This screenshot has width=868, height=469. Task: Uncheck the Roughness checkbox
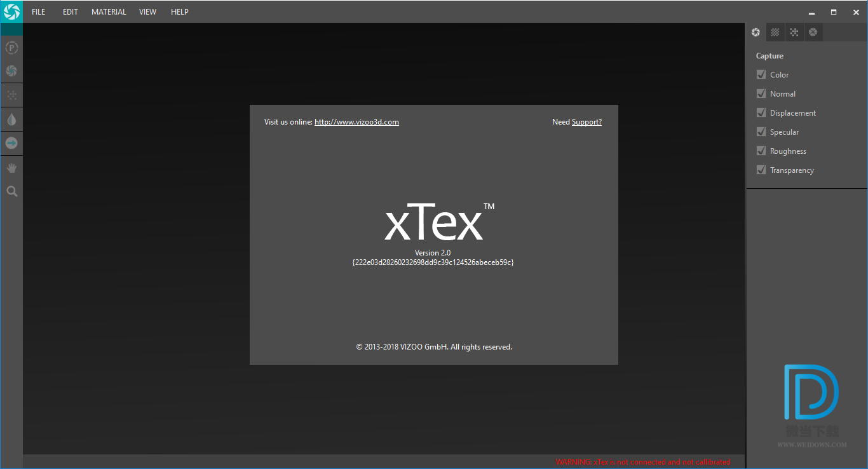(761, 151)
